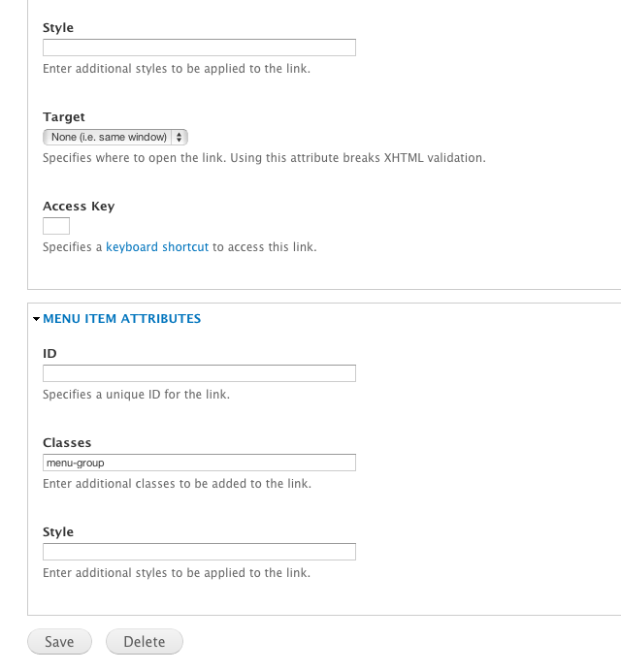Screen dimensions: 621x672
Task: Focus the Access Key small text box
Action: pyautogui.click(x=56, y=226)
